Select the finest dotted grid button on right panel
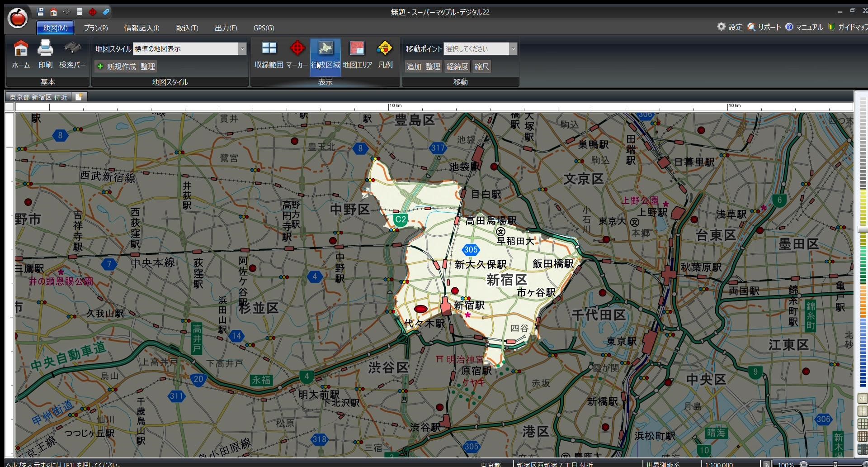The image size is (868, 467). coord(863,449)
